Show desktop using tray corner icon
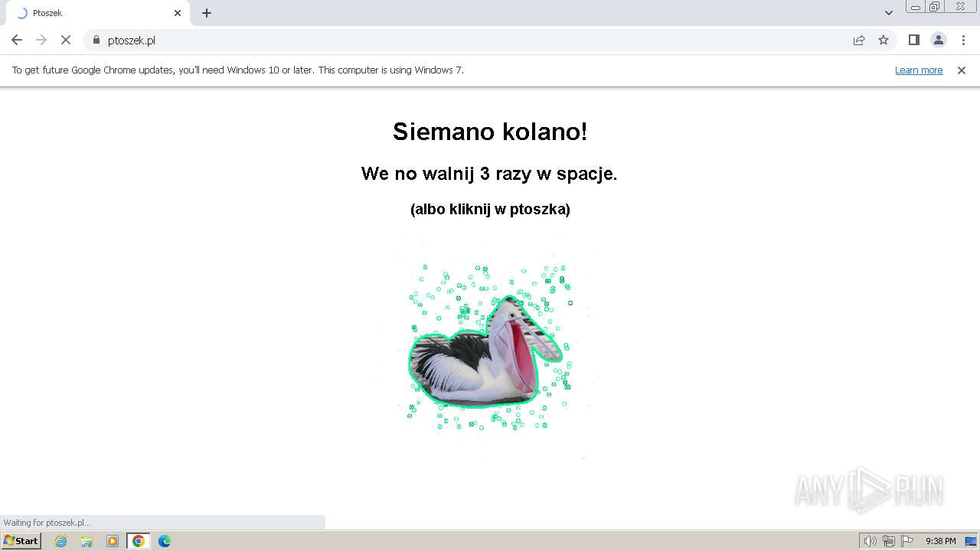Image resolution: width=980 pixels, height=551 pixels. tap(971, 541)
